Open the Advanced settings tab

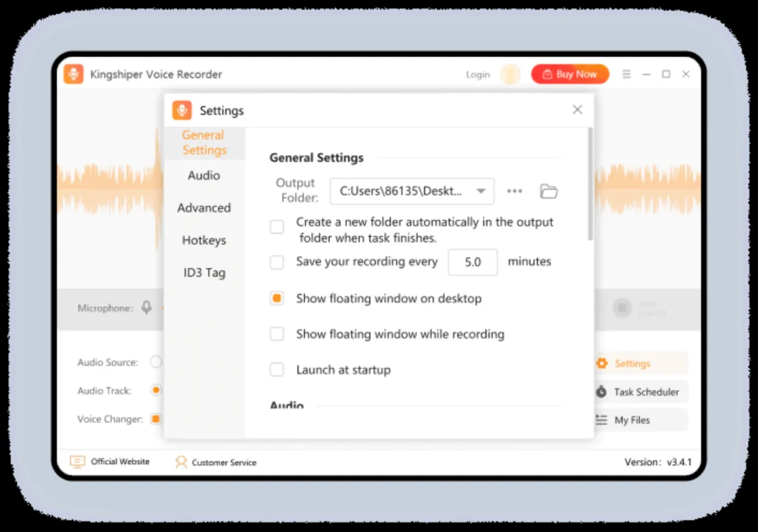pyautogui.click(x=204, y=208)
